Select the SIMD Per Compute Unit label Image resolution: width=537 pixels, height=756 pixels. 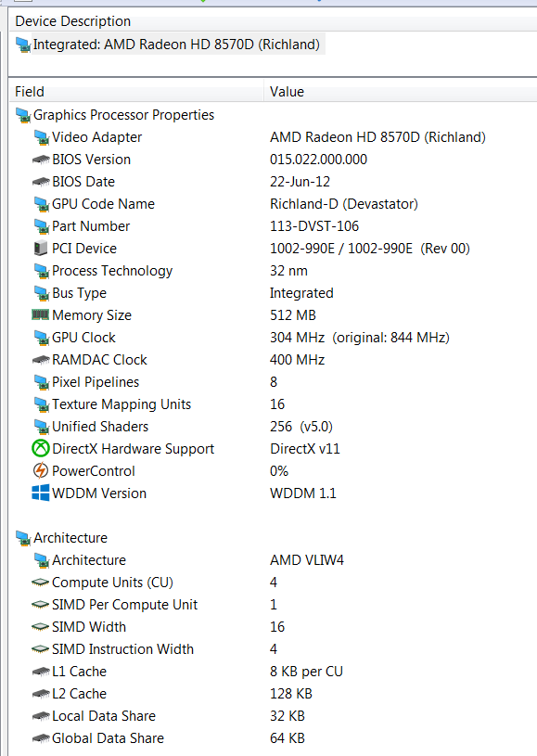click(125, 605)
